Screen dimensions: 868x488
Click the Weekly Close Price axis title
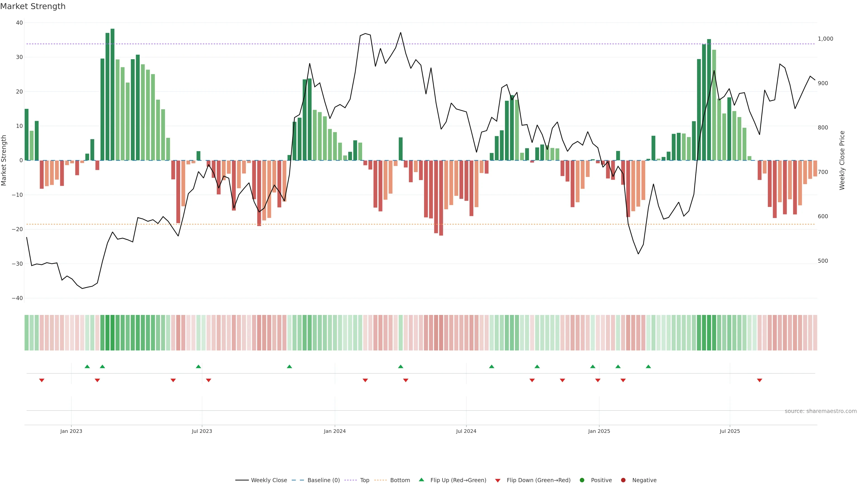[842, 160]
